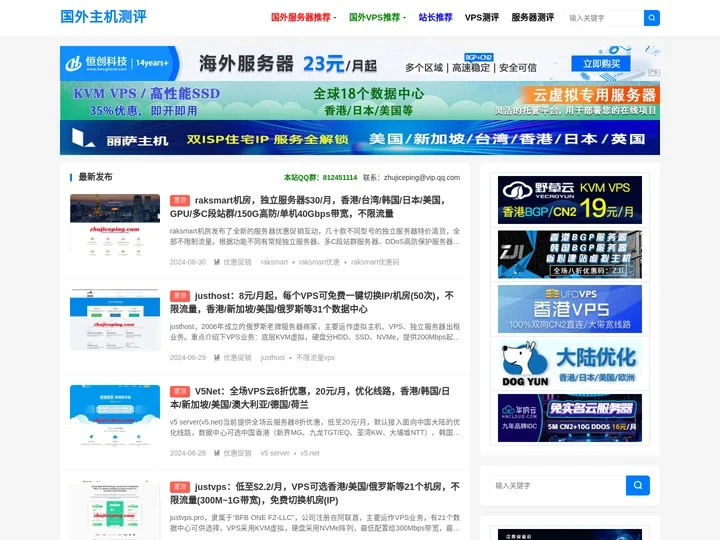Viewport: 720px width, 540px height.
Task: Open the justhost 8元/月起 article title
Action: tap(312, 302)
